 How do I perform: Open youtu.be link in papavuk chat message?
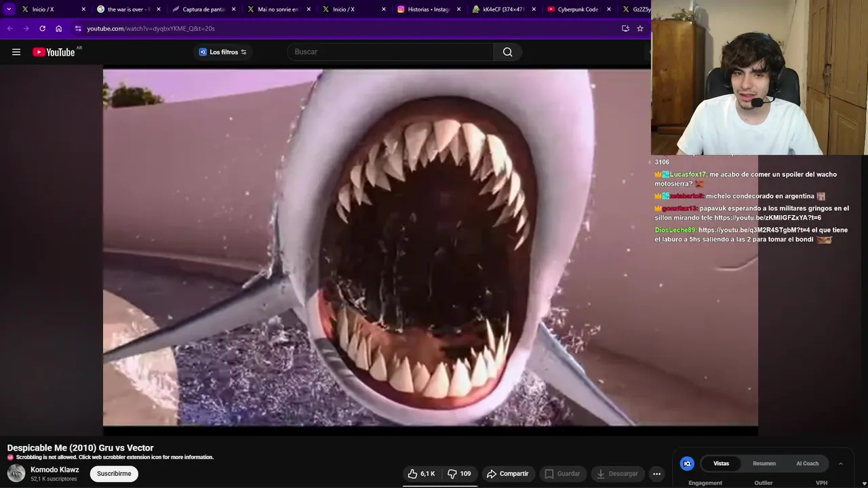768,218
